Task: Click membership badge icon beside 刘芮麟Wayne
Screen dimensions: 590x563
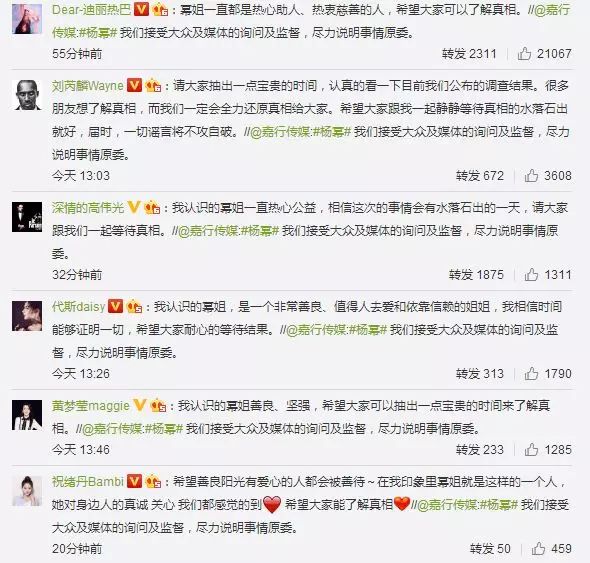Action: point(153,86)
